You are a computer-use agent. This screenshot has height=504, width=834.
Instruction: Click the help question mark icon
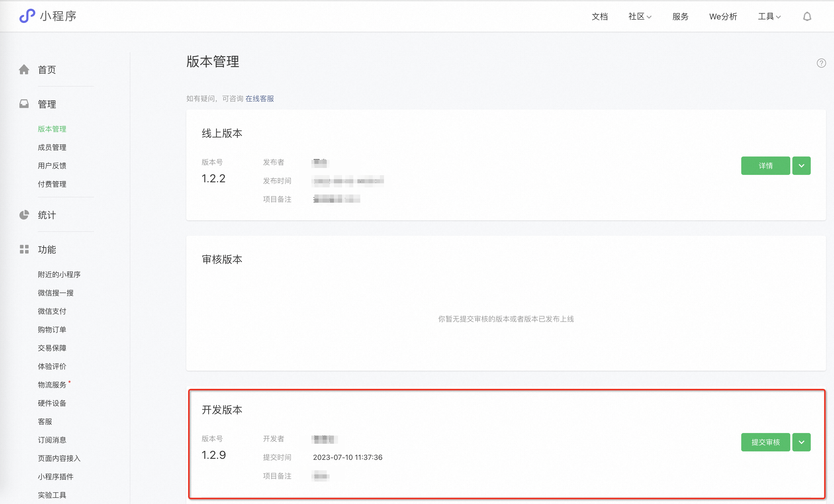click(821, 63)
